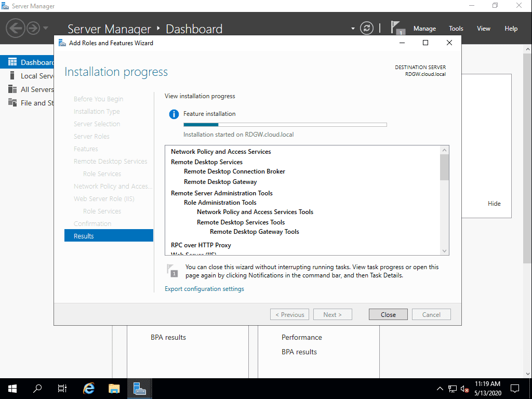Click the Feature installation progress bar
The width and height of the screenshot is (532, 399).
point(285,124)
